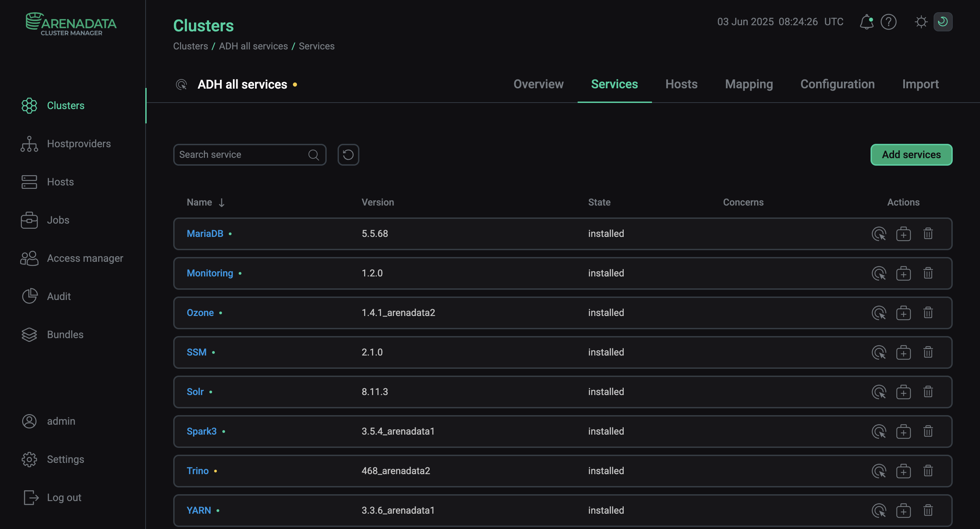
Task: Click the search magnifier icon
Action: point(313,155)
